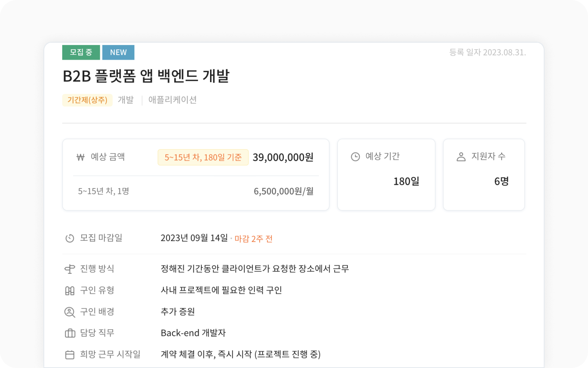Click the 5~15년 차, 1명 row text

104,191
